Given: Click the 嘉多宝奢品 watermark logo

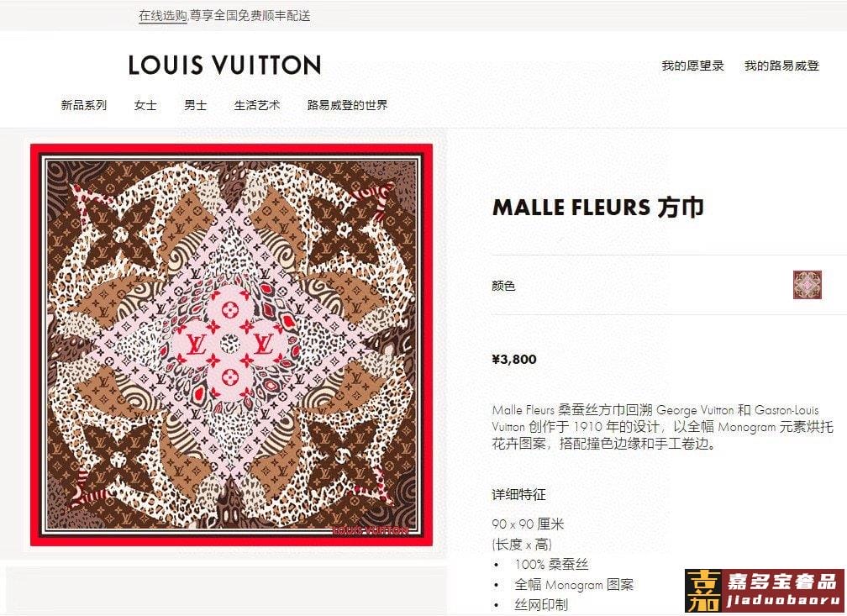Looking at the screenshot, I should tap(764, 591).
